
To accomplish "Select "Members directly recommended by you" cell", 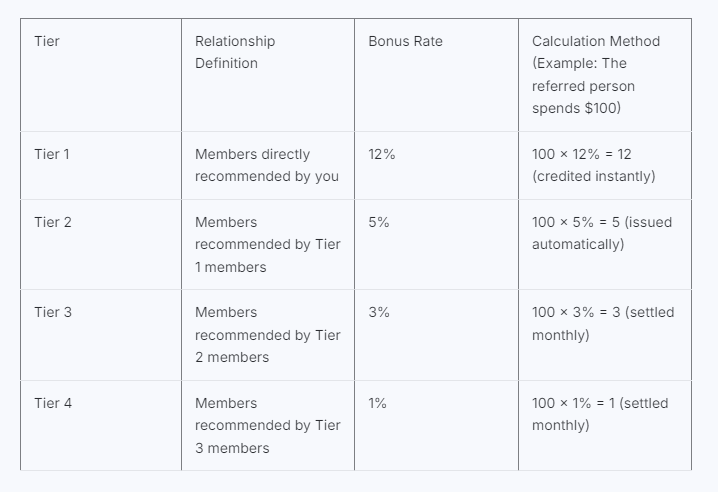I will coord(266,165).
